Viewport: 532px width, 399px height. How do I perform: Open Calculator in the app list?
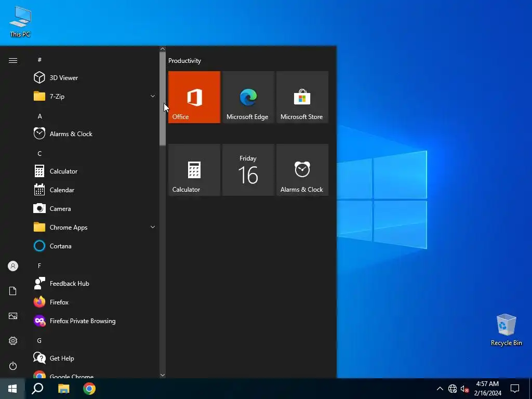94,171
